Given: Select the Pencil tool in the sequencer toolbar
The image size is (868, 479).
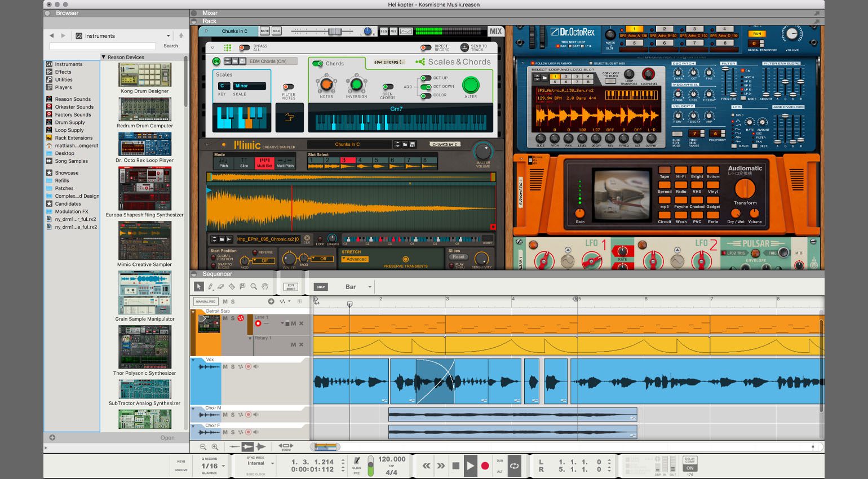Looking at the screenshot, I should pos(210,287).
